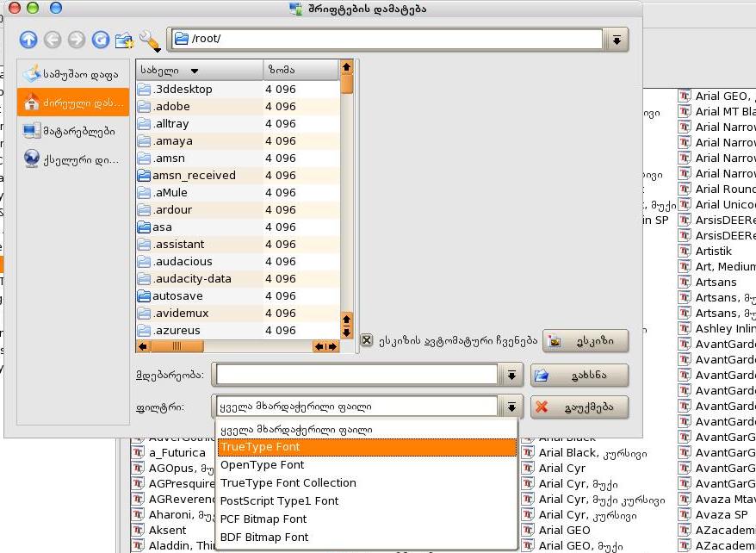The image size is (756, 553).
Task: Sort files by the სახელი (Name) column header
Action: pos(200,71)
